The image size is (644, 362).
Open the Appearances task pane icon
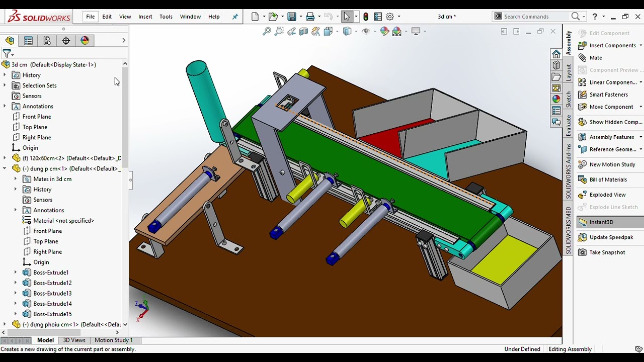(556, 99)
